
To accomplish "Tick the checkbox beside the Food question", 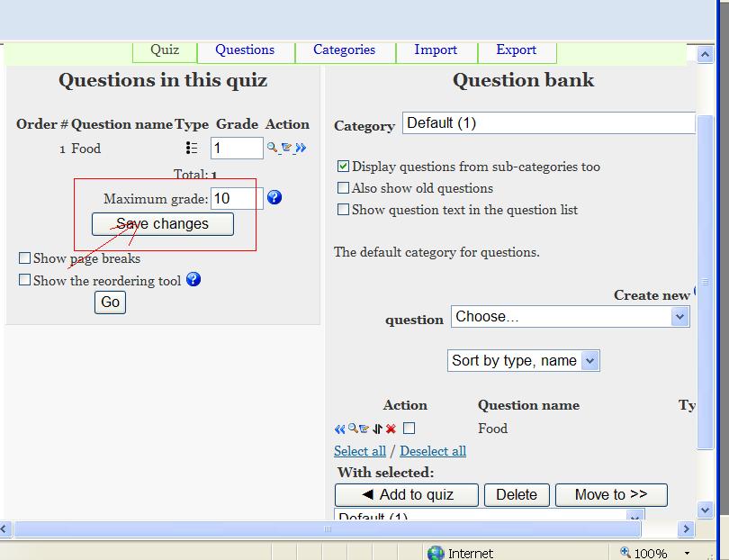I will [409, 429].
